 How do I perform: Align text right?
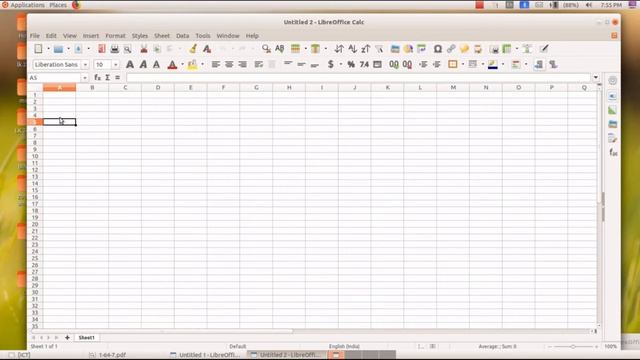[242, 64]
